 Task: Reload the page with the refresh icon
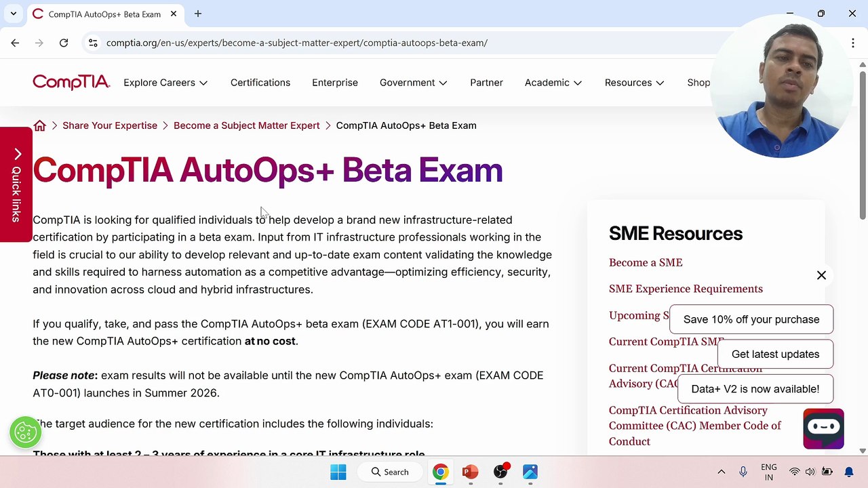click(x=64, y=43)
